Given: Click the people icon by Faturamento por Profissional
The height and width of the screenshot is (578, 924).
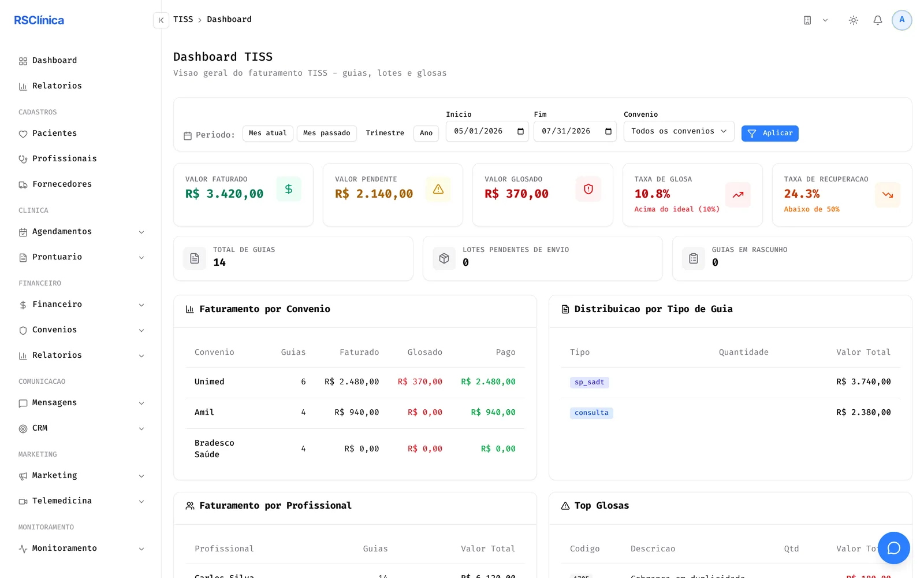Looking at the screenshot, I should 190,506.
